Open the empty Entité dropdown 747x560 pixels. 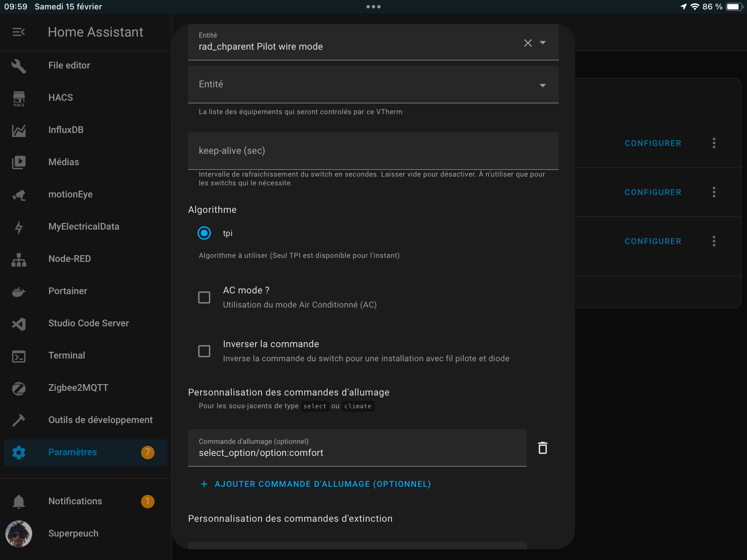coord(373,84)
